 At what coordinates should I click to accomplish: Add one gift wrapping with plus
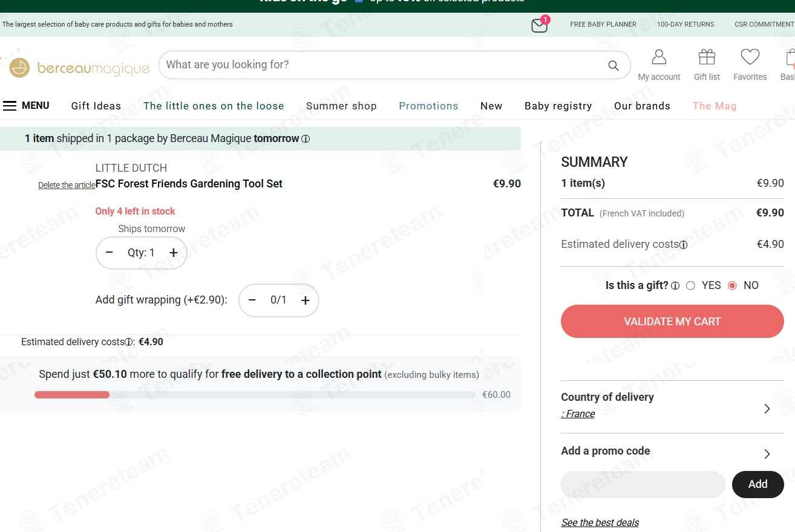point(306,300)
